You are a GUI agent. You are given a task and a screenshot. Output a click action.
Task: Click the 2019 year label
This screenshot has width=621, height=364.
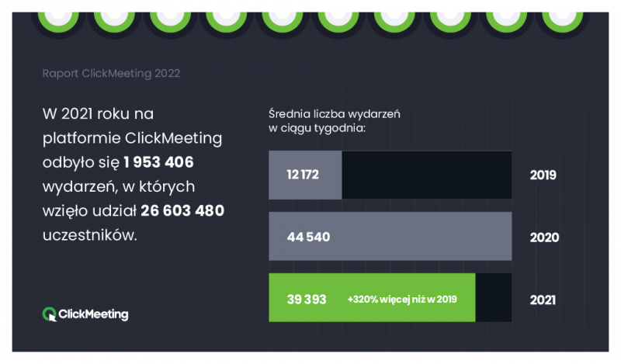click(543, 175)
